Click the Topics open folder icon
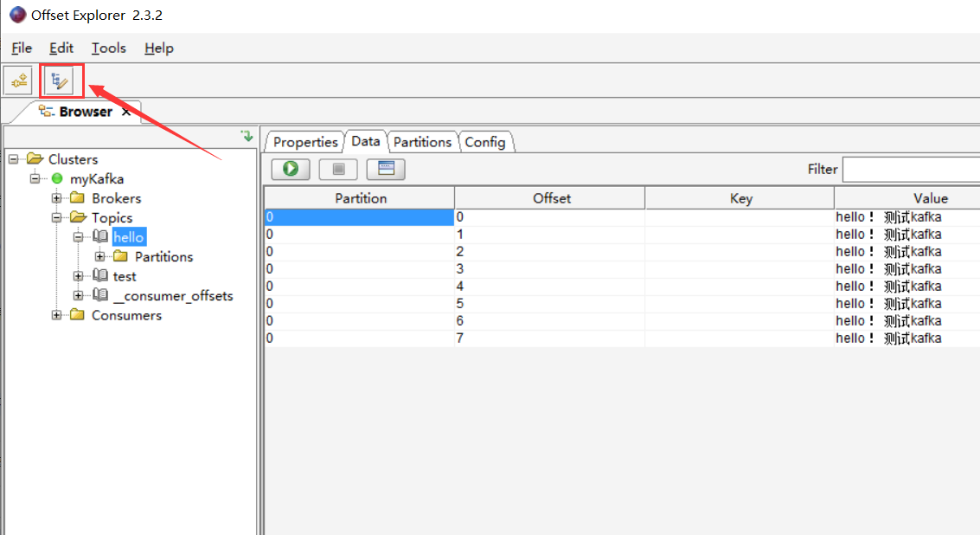Viewport: 980px width, 535px height. point(78,217)
